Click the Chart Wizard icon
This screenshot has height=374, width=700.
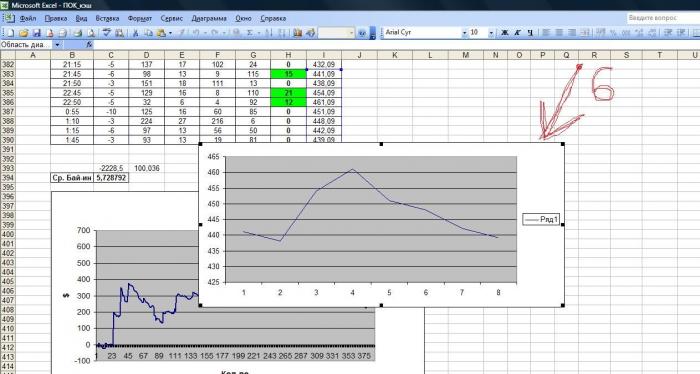298,33
